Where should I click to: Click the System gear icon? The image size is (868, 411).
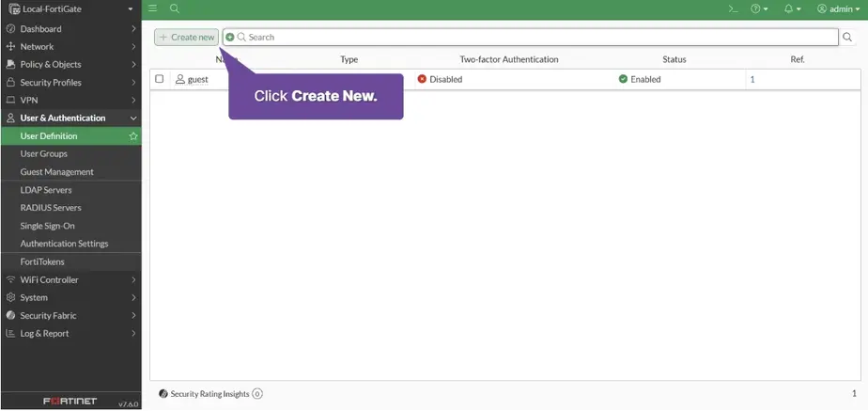pos(10,297)
